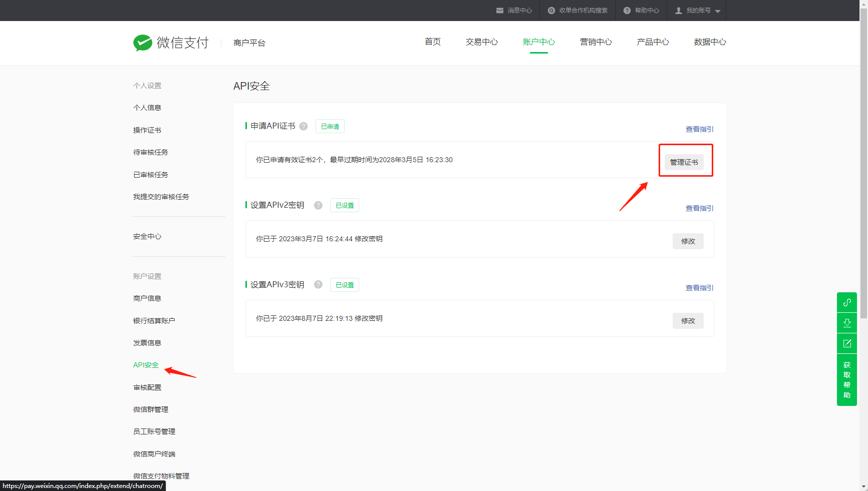Screen dimensions: 868x491
Task: Click 修改 button for APIv2 key
Action: coord(688,241)
